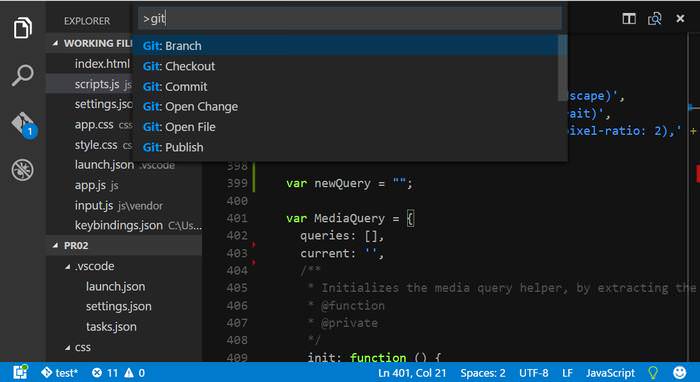Image resolution: width=700 pixels, height=382 pixels.
Task: Click the current: '' property line
Action: pyautogui.click(x=342, y=253)
